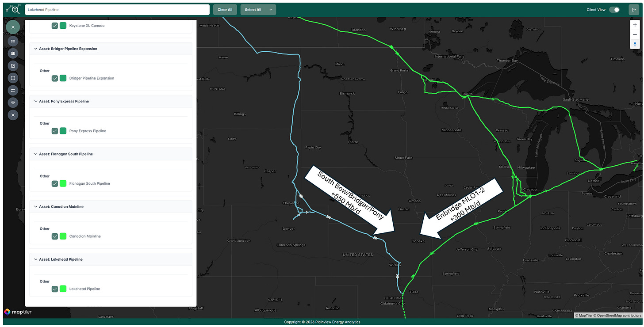Click the Select All button label
Image resolution: width=644 pixels, height=327 pixels.
click(253, 10)
